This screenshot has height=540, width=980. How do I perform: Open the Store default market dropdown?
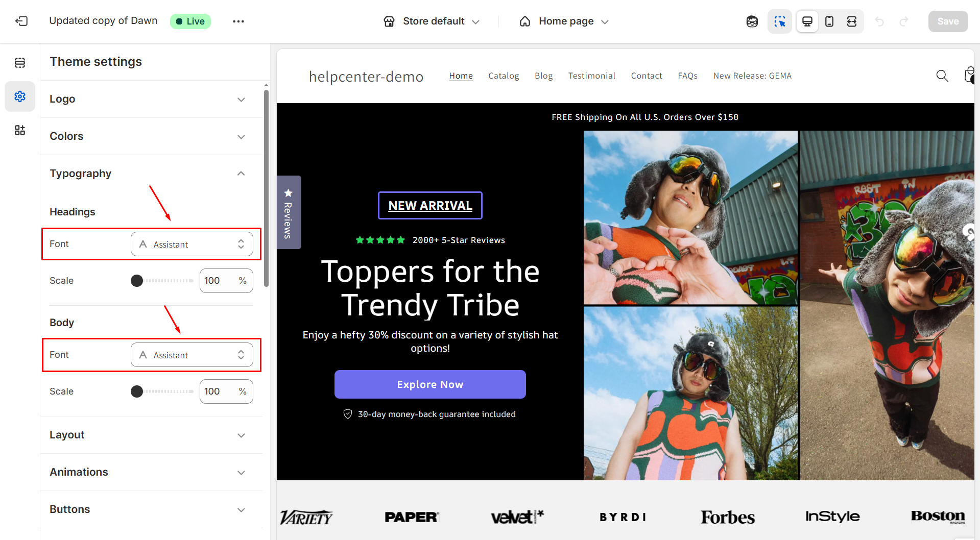[x=432, y=21]
